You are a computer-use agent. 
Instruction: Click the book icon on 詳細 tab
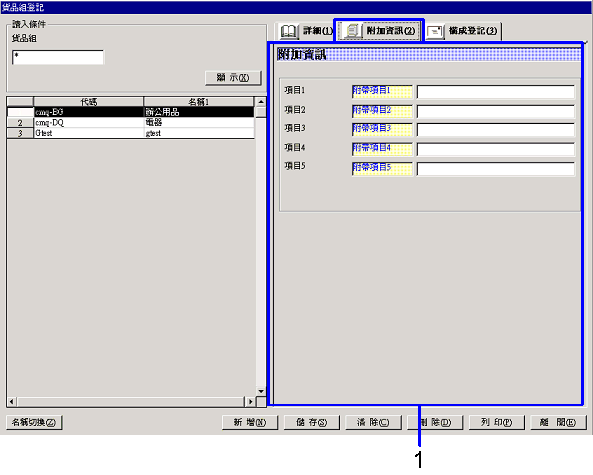point(289,31)
